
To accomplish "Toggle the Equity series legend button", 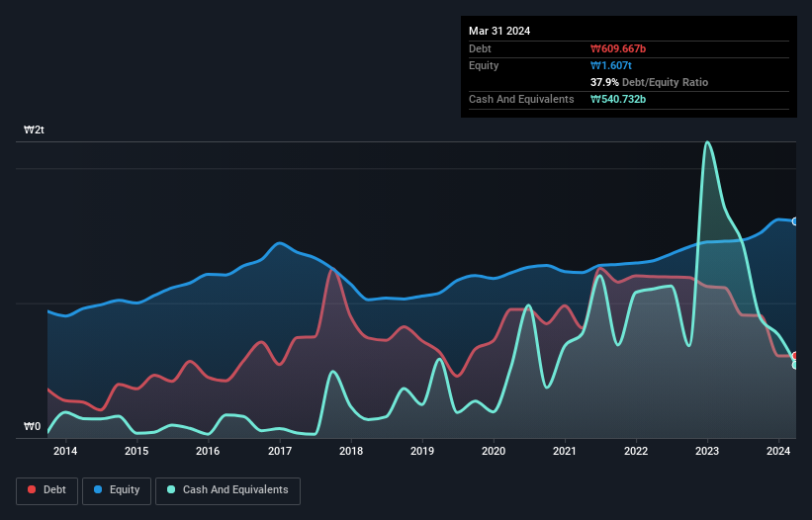I will pos(117,490).
